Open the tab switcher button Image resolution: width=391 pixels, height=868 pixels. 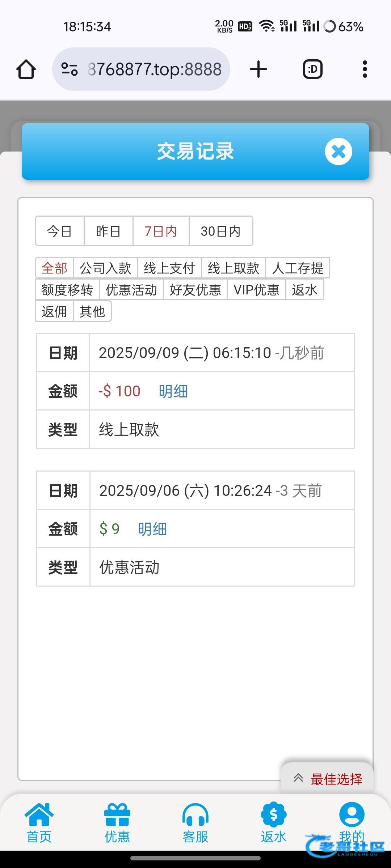(x=312, y=69)
